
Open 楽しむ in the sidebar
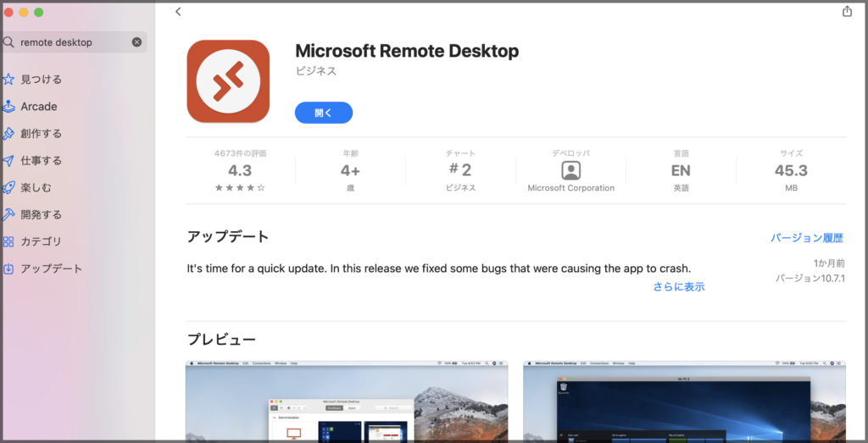coord(36,187)
